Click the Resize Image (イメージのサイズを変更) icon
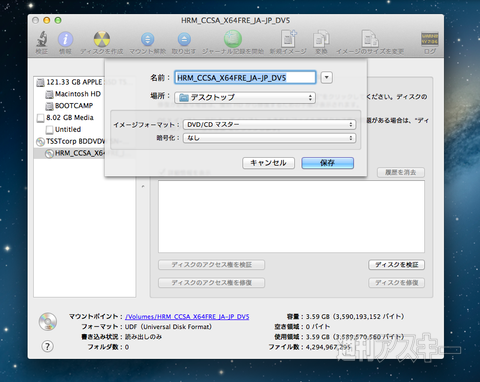 coord(370,39)
